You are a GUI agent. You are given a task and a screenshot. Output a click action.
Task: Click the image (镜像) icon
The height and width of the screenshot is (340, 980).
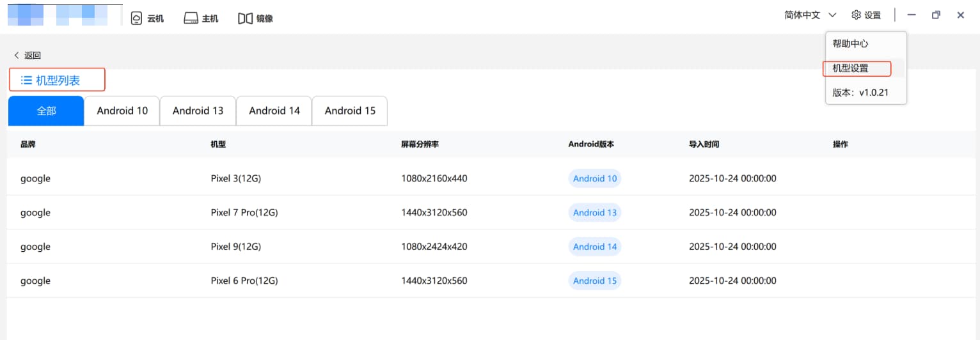click(245, 19)
